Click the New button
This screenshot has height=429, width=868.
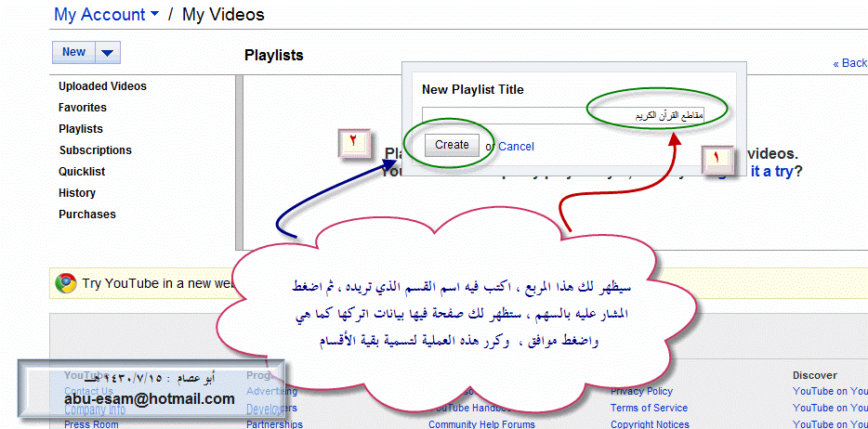(x=73, y=52)
